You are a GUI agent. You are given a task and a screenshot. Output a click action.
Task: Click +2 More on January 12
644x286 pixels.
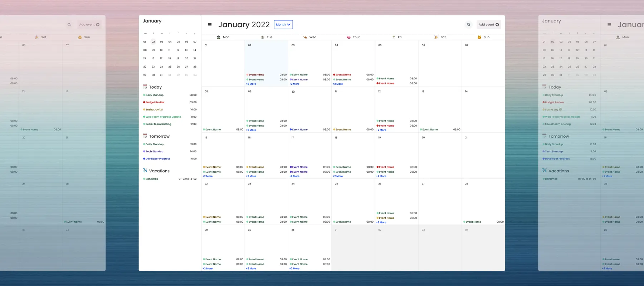381,130
